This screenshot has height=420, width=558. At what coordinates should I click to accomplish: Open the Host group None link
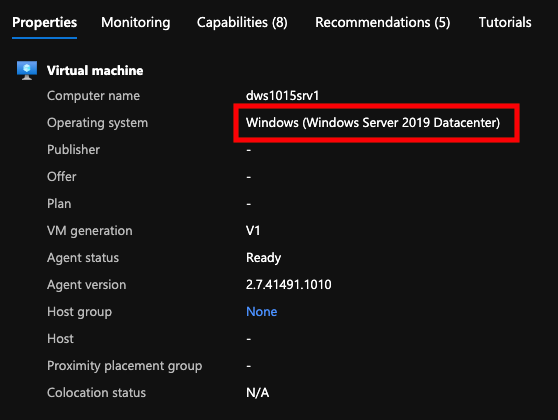point(262,312)
